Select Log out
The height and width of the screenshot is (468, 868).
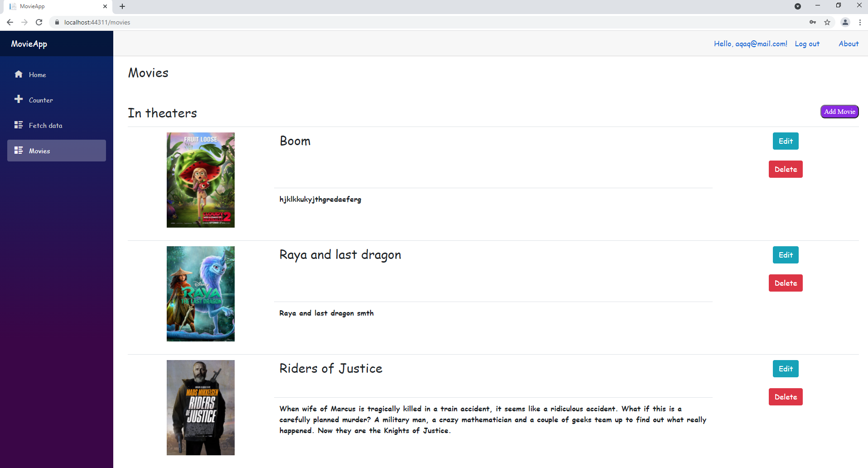(x=807, y=43)
